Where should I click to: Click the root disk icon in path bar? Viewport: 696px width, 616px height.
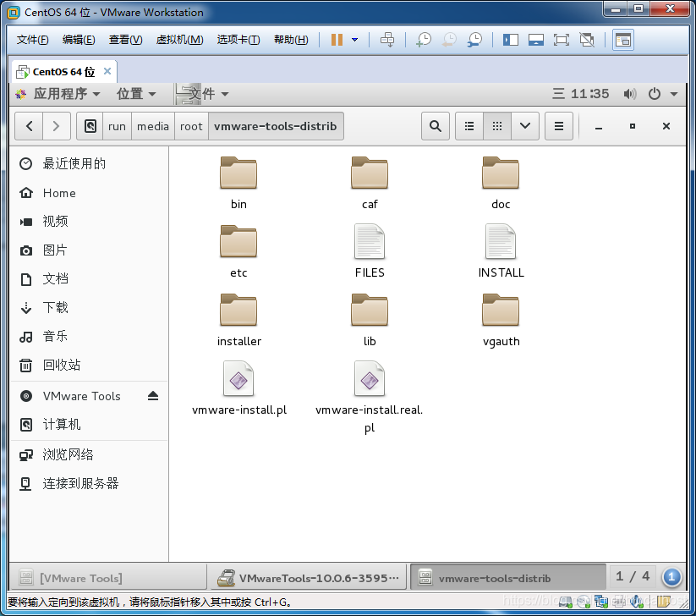90,126
